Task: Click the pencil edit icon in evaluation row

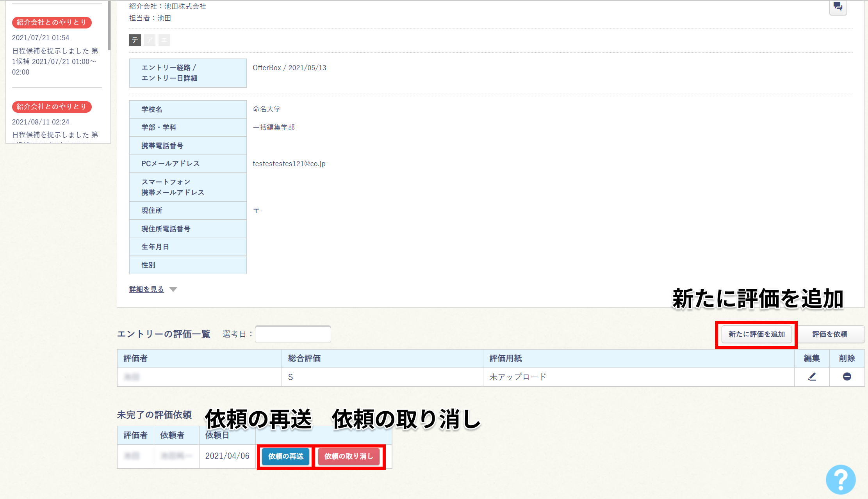Action: click(x=812, y=377)
